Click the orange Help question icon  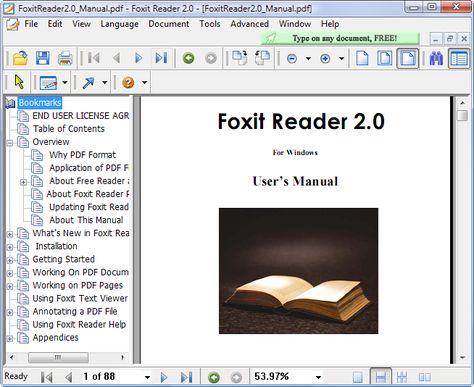[x=128, y=82]
